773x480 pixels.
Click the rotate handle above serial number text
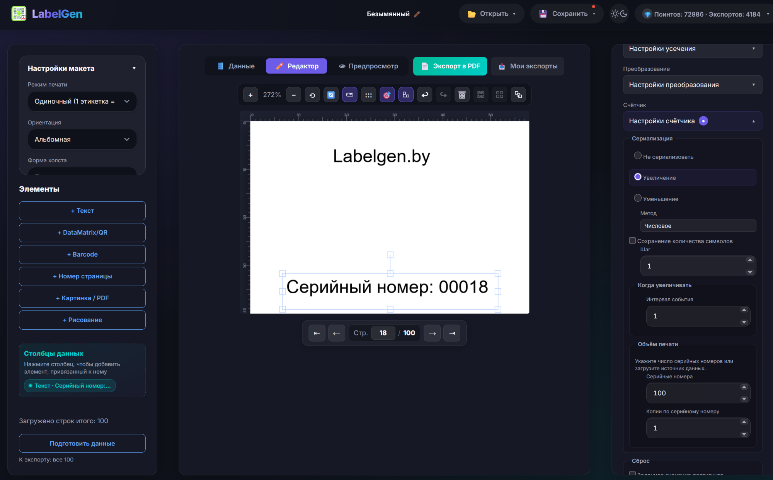pyautogui.click(x=390, y=255)
